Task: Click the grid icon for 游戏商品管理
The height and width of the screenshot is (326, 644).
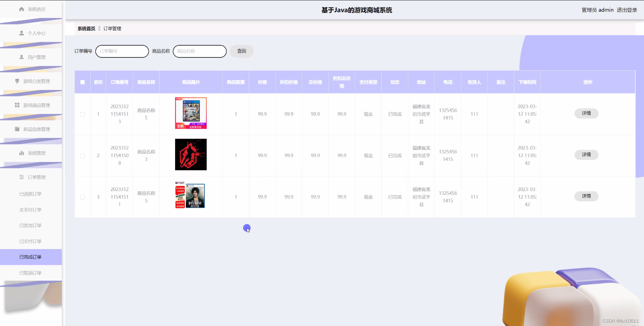Action: (17, 105)
